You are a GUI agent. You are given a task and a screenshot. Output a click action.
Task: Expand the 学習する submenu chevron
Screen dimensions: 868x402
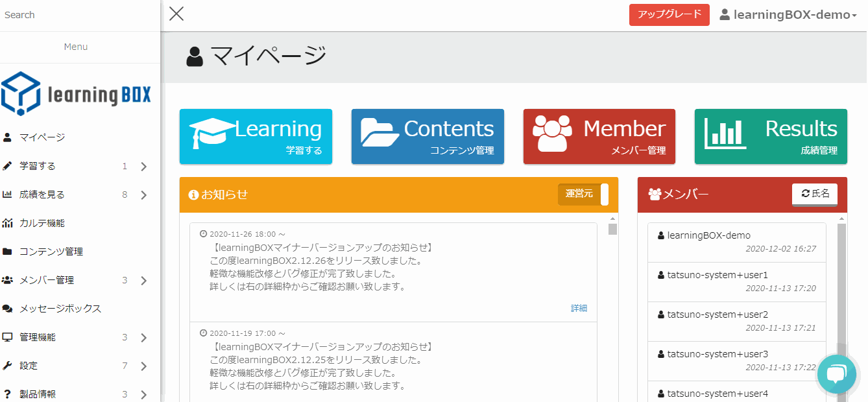click(x=143, y=167)
